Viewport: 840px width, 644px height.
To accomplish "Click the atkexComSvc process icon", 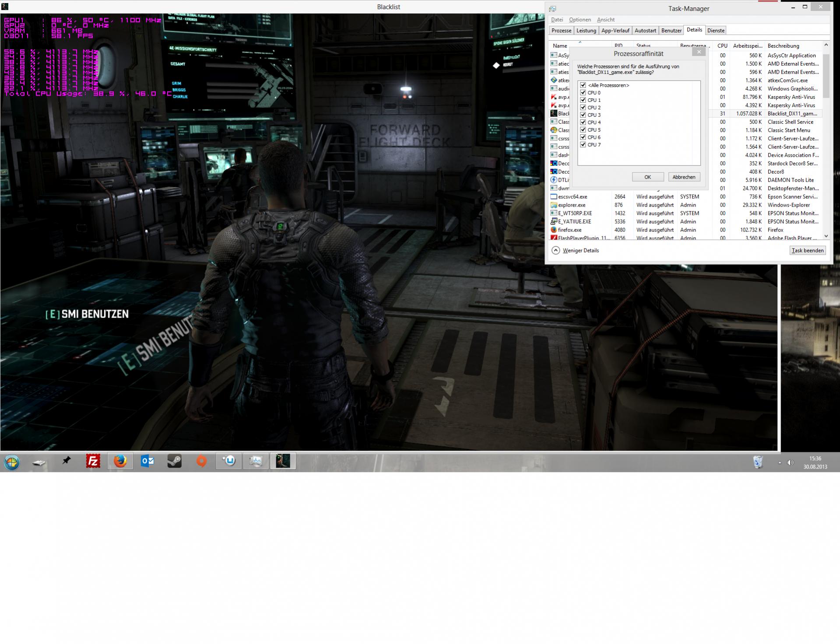I will (x=554, y=80).
